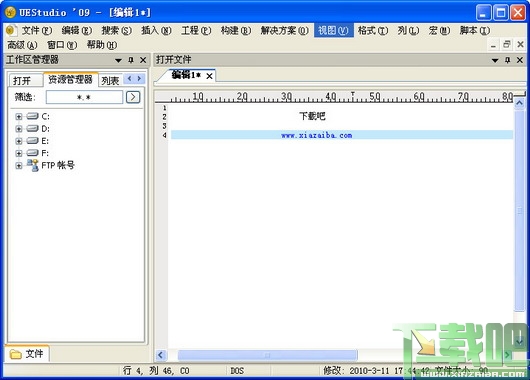
Task: Open the 工作区管理器 panel dropdown arrow
Action: coord(118,61)
